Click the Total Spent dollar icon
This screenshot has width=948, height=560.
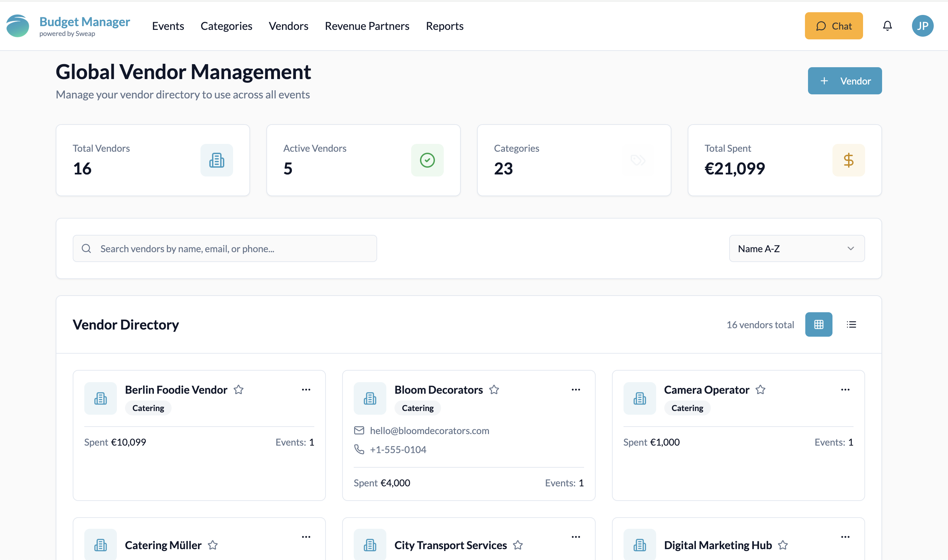[849, 160]
